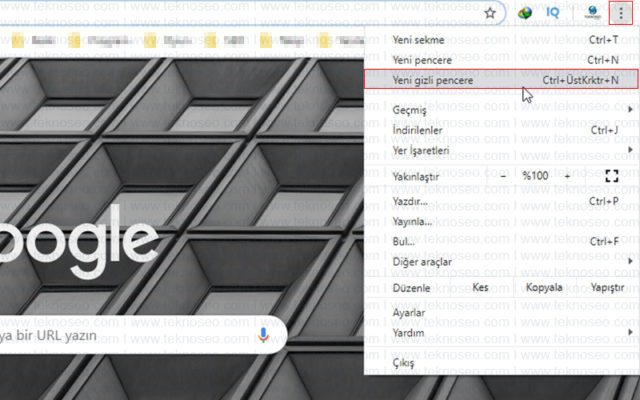Viewport: 640px width, 400px height.
Task: Expand the Yer İşaretleri submenu
Action: tap(501, 150)
